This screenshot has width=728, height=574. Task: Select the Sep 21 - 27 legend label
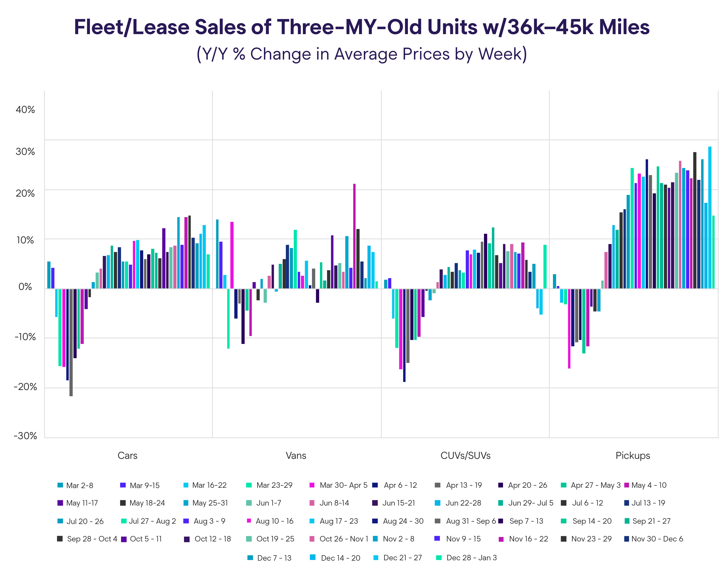651,521
